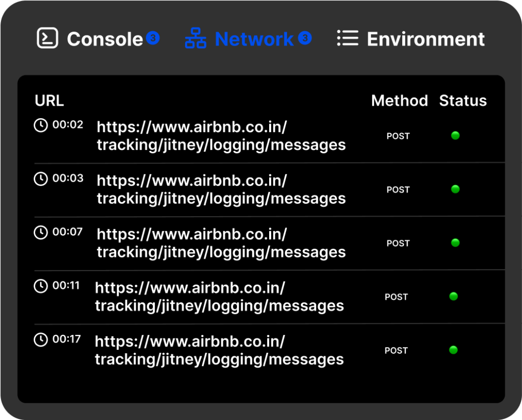Click the POST method of the 00:03 request
522x420 pixels.
398,190
